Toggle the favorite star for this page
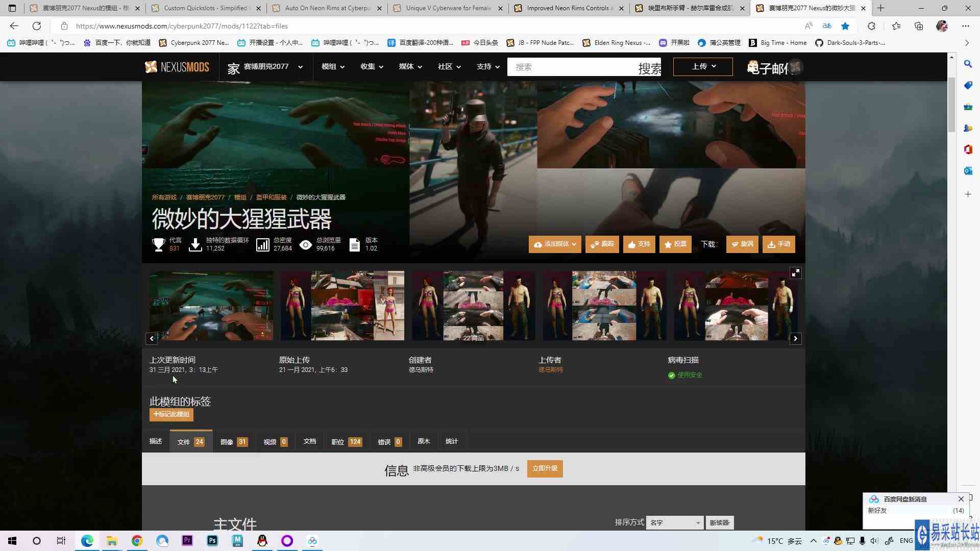 (x=845, y=26)
